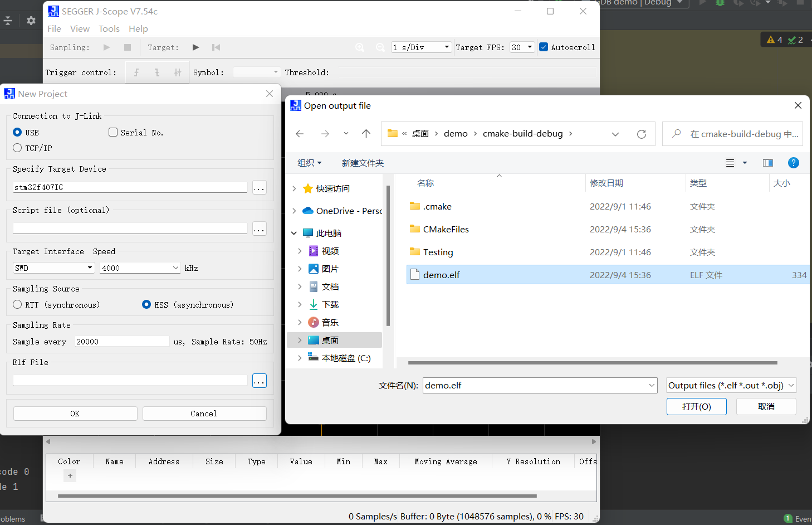Click the file list horizontal scrollbar
The width and height of the screenshot is (812, 525).
point(592,363)
